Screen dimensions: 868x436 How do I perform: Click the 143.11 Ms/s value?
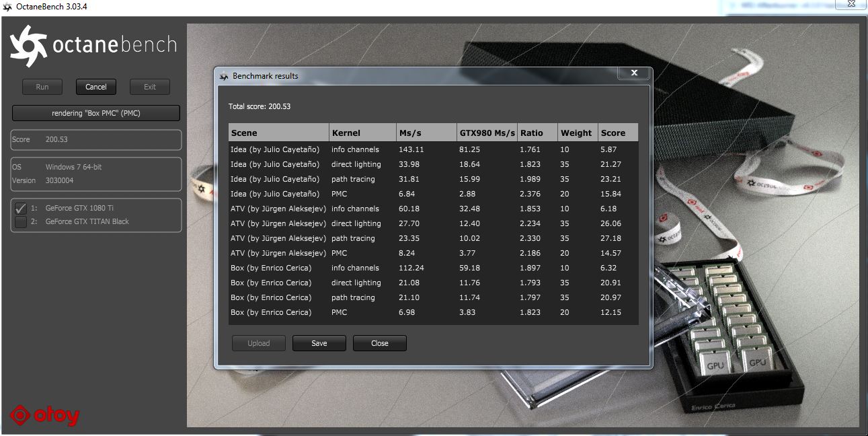411,149
